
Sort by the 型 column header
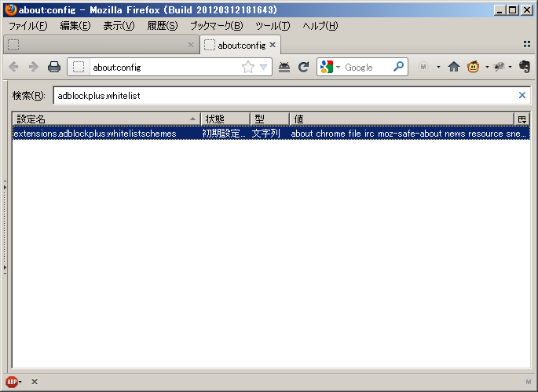[269, 119]
